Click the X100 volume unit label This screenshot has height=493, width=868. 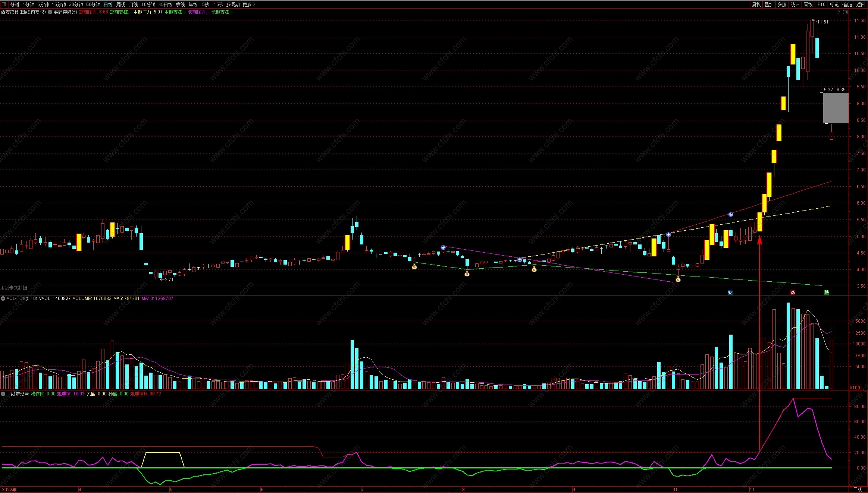[855, 388]
